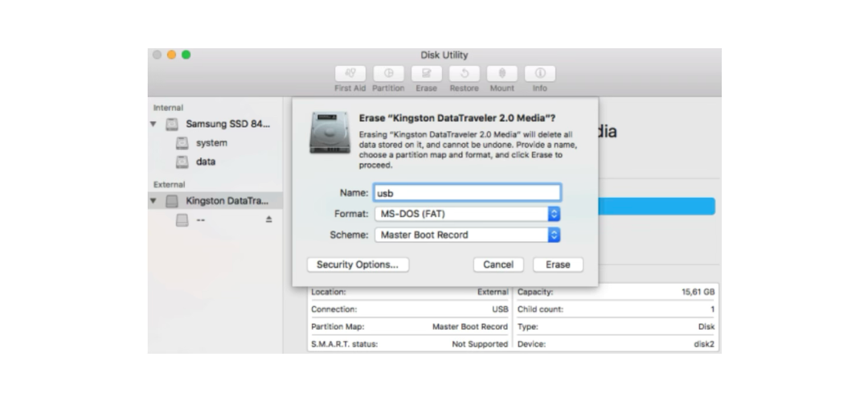868x402 pixels.
Task: Select the data volume in sidebar
Action: click(x=205, y=162)
